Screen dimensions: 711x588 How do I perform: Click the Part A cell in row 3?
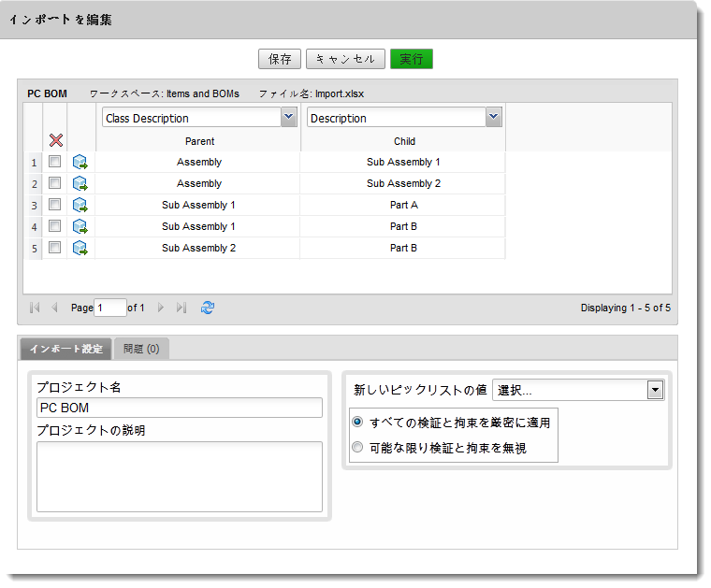403,205
